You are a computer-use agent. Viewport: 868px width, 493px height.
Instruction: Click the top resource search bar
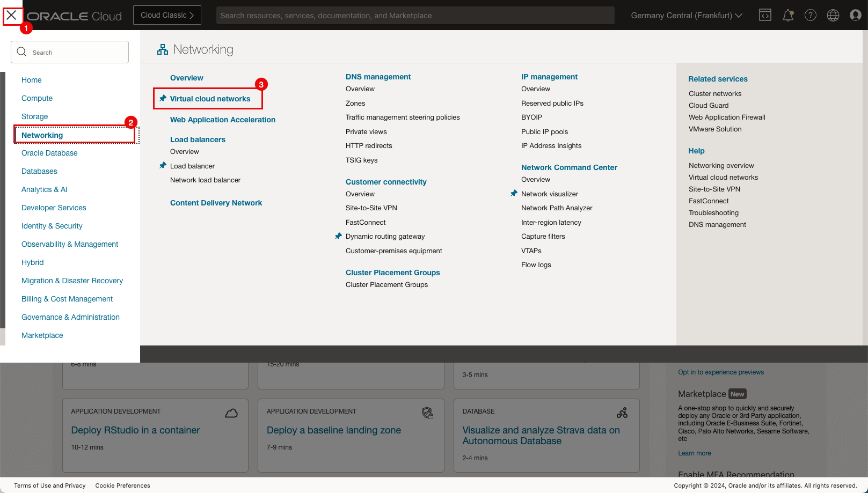(415, 16)
